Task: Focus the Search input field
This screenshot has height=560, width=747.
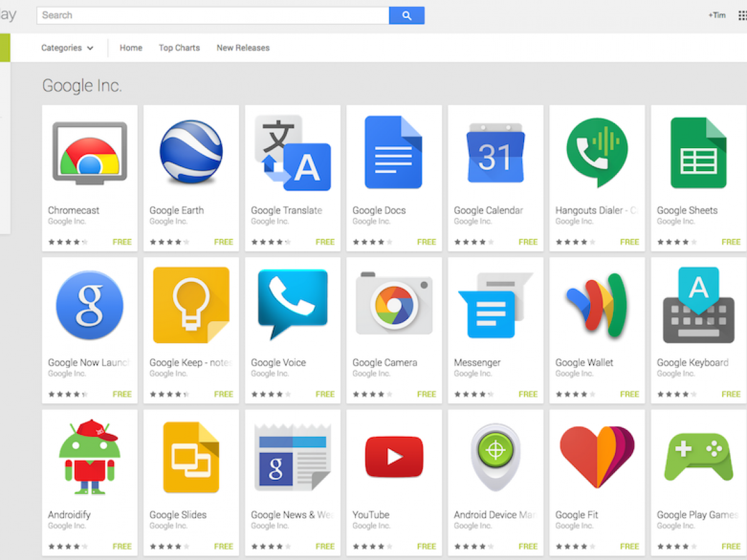Action: point(213,16)
